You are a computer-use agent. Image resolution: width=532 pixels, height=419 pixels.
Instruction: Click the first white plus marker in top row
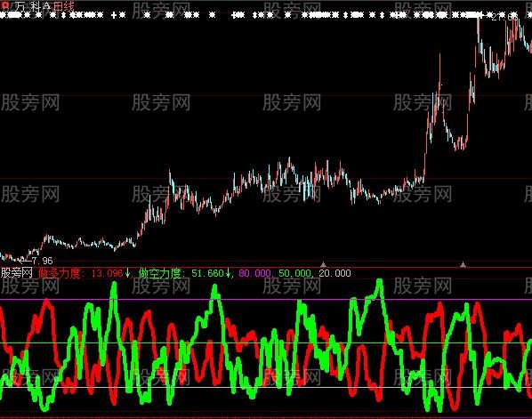click(x=114, y=15)
